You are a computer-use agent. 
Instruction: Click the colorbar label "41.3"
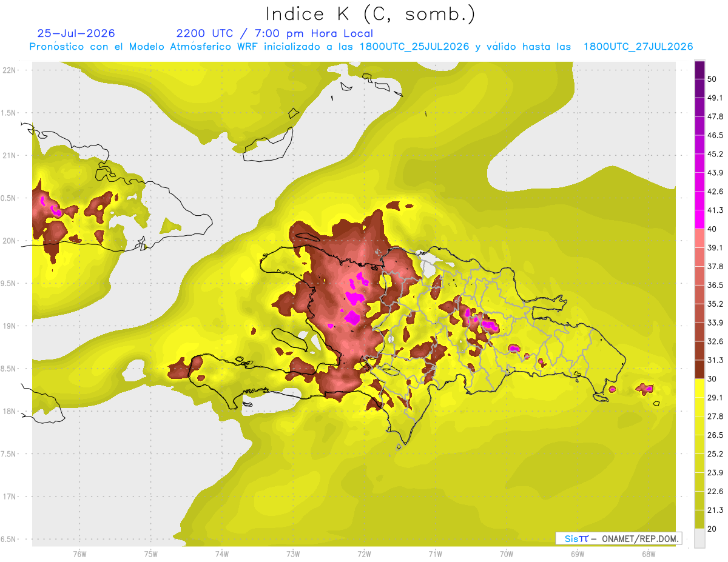(x=715, y=210)
